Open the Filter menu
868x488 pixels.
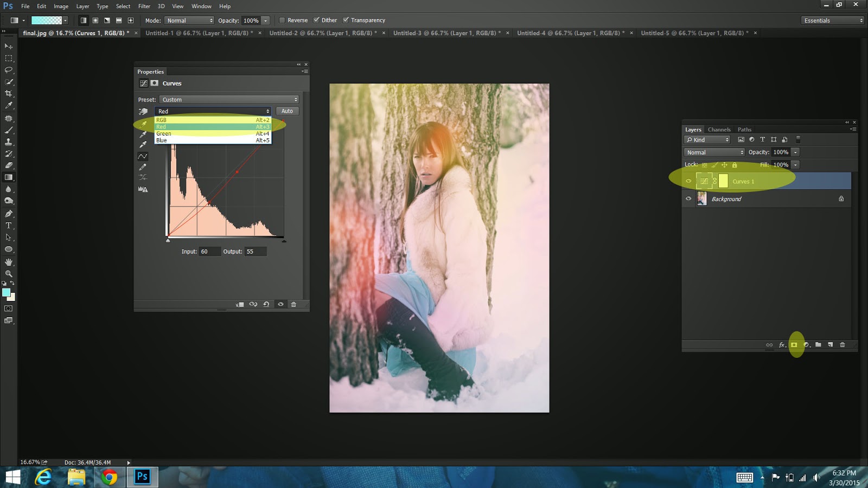pyautogui.click(x=144, y=6)
